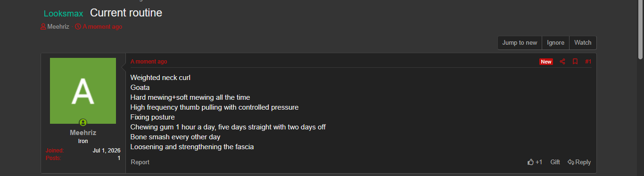644x176 pixels.
Task: Click the Meehriz author link under the title
Action: 58,27
